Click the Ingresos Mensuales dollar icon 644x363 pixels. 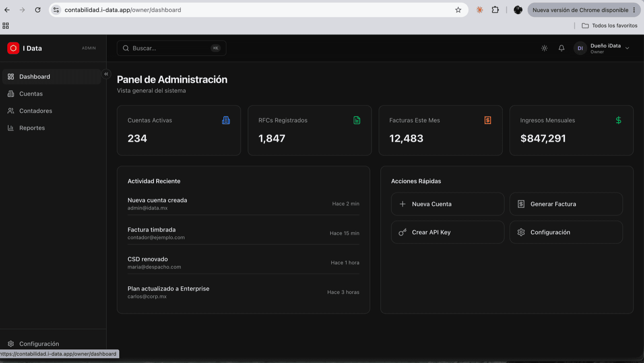619,120
